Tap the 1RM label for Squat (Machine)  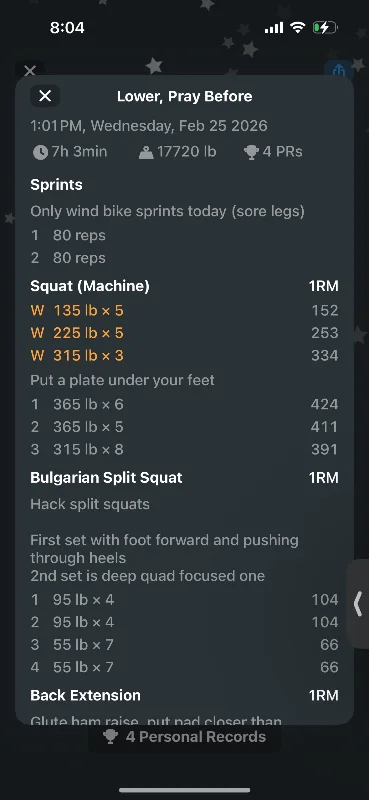(323, 286)
